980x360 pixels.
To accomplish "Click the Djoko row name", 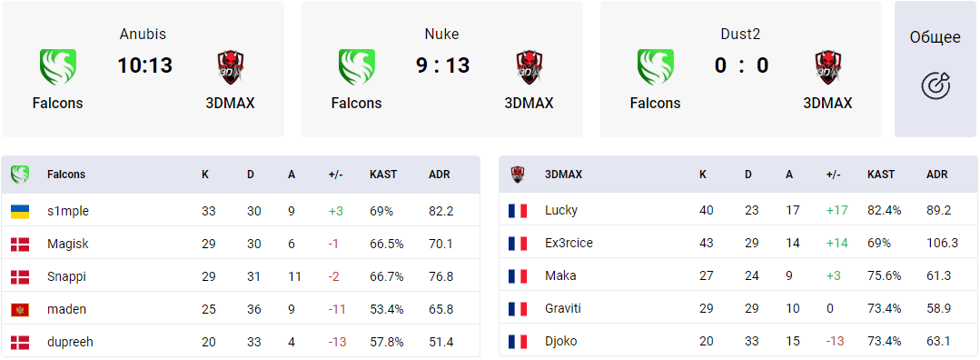I will (x=560, y=341).
